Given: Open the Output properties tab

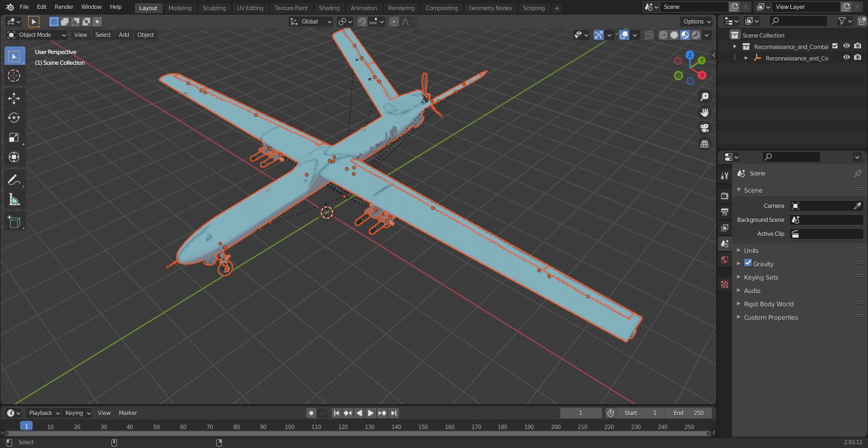Looking at the screenshot, I should coord(724,212).
